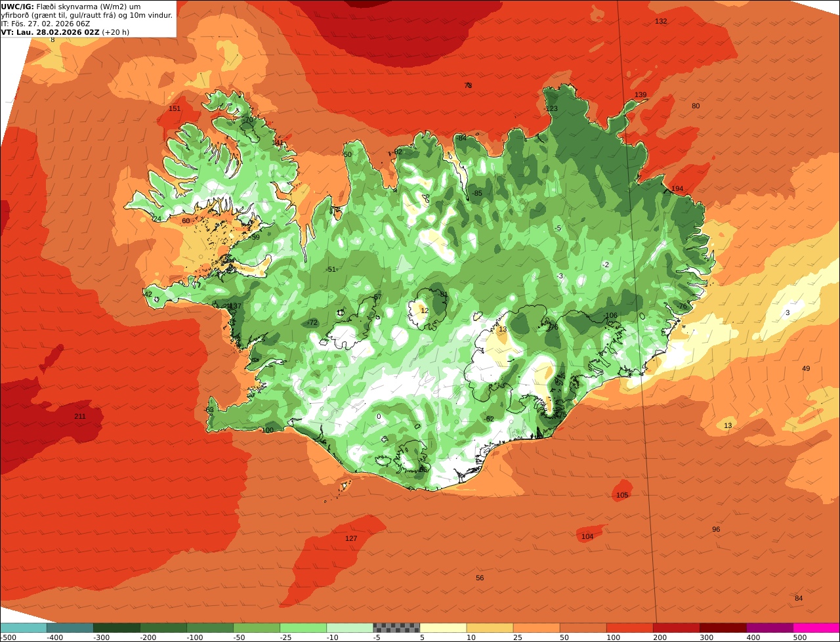Click the map value 96 in the southeast sea
The height and width of the screenshot is (642, 840).
pyautogui.click(x=716, y=530)
